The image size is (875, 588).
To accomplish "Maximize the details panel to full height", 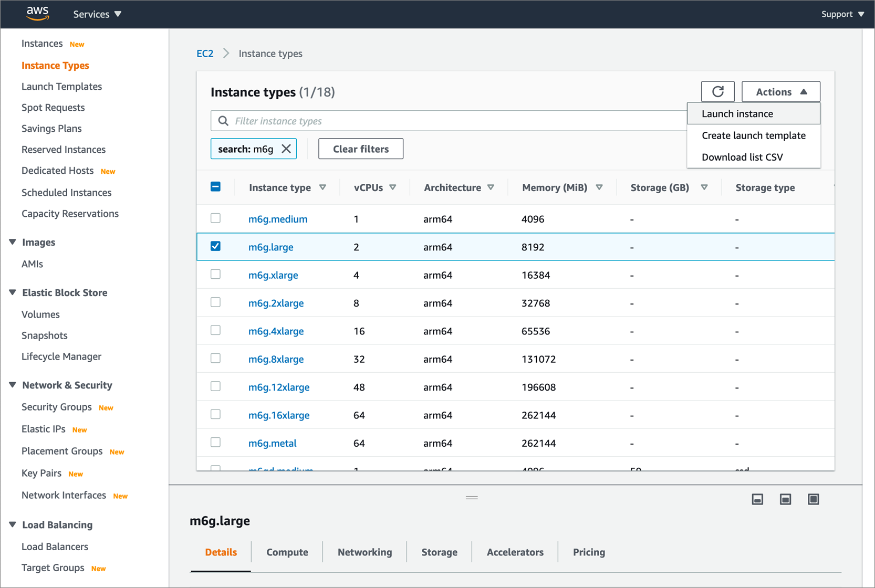I will click(x=813, y=499).
